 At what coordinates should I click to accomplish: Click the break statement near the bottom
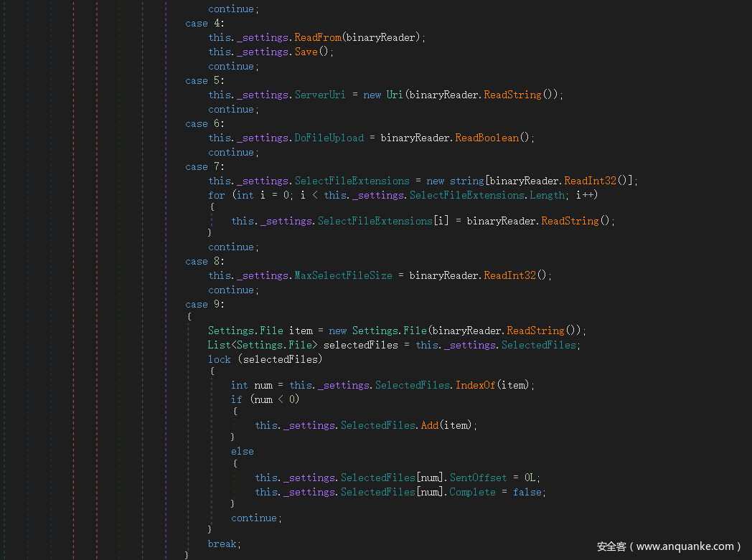click(x=222, y=544)
